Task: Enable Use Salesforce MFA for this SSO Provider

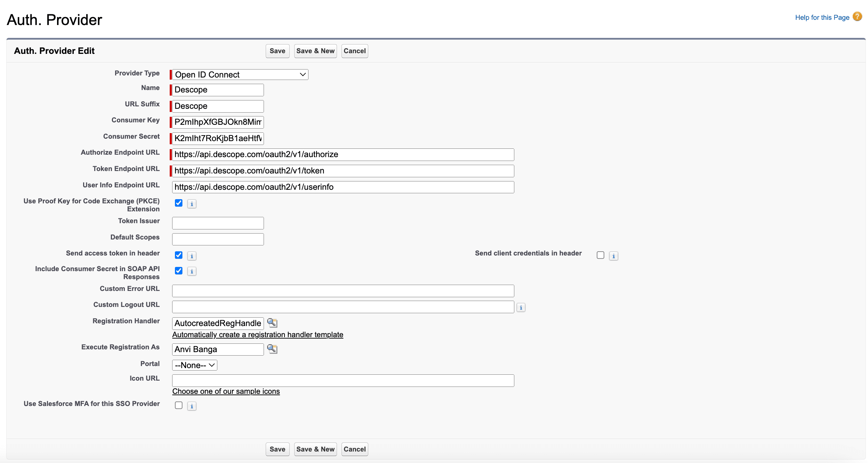Action: 178,405
